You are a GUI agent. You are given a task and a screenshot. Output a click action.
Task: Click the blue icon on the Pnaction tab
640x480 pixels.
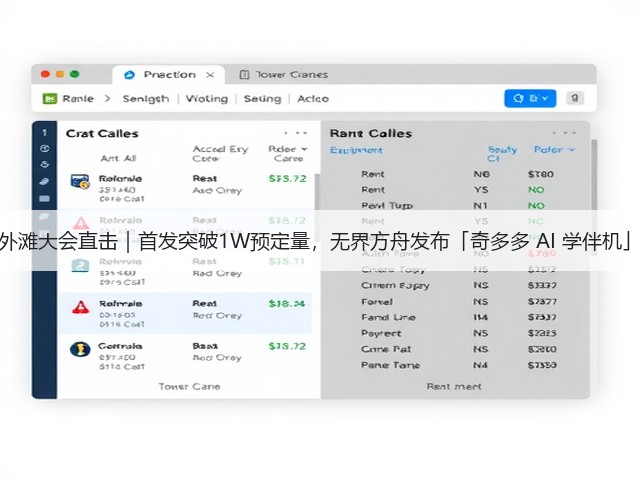click(129, 75)
